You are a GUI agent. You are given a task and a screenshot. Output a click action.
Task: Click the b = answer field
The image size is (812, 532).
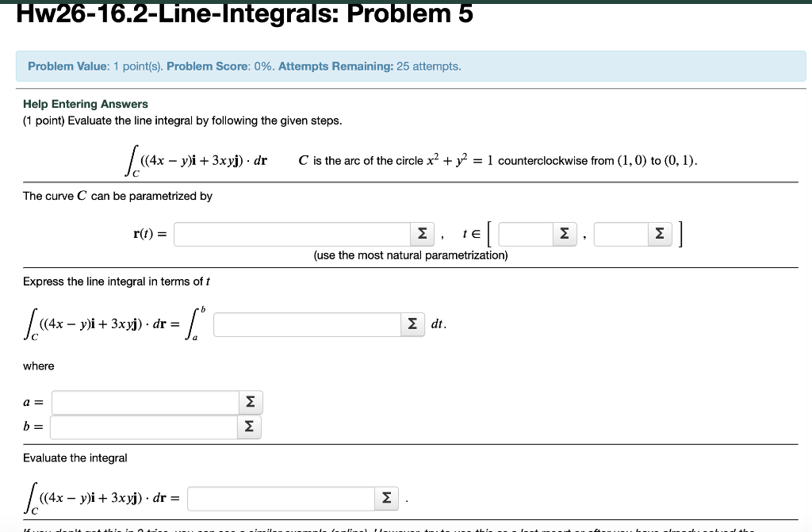143,427
